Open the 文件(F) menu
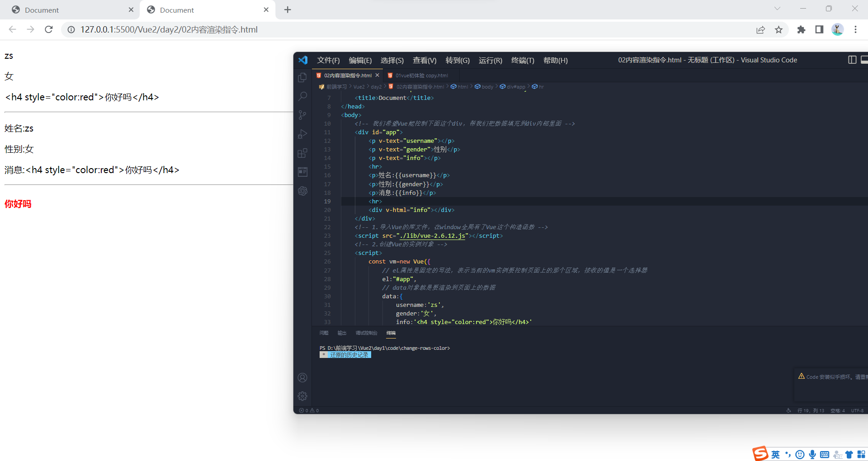 [328, 60]
